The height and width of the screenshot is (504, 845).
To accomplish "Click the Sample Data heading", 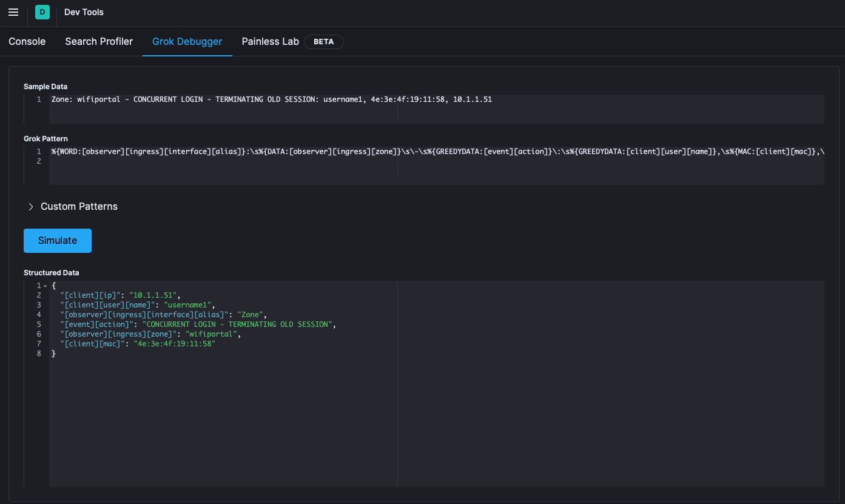I will [x=45, y=87].
